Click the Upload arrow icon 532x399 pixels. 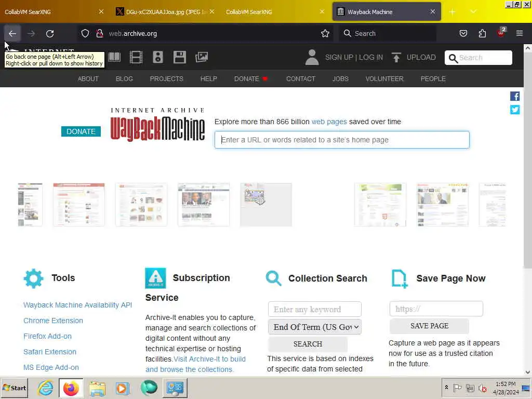point(396,57)
